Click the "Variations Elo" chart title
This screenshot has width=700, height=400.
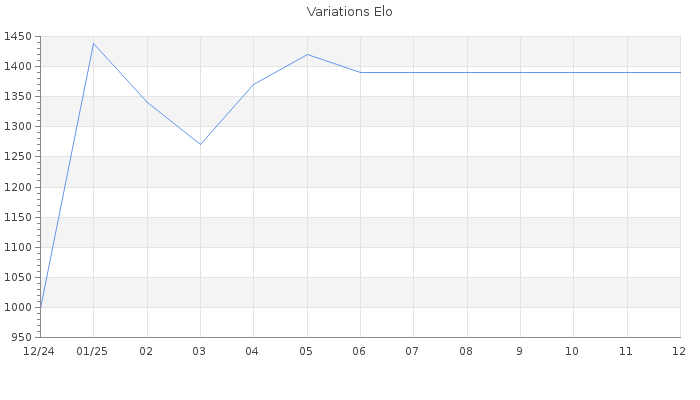pyautogui.click(x=349, y=12)
